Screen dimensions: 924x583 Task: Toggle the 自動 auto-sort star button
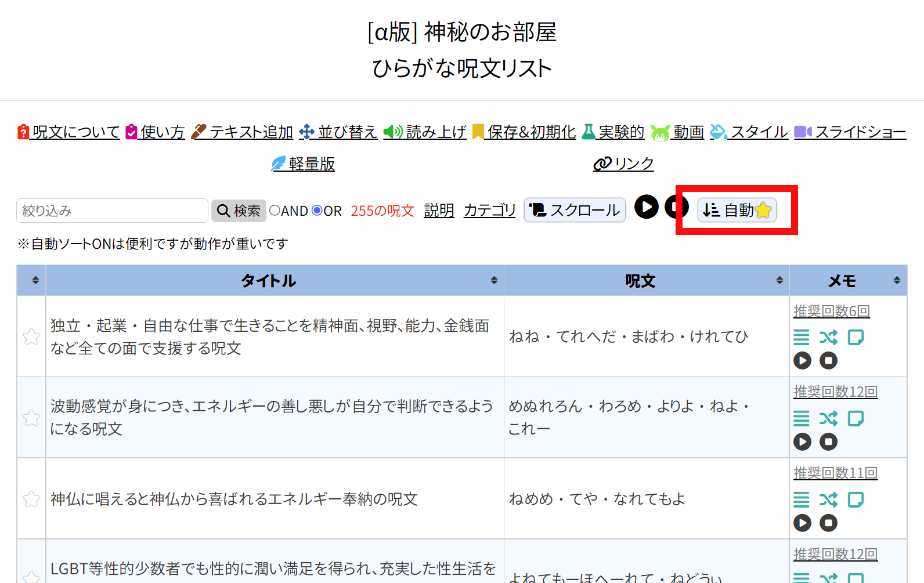click(737, 210)
